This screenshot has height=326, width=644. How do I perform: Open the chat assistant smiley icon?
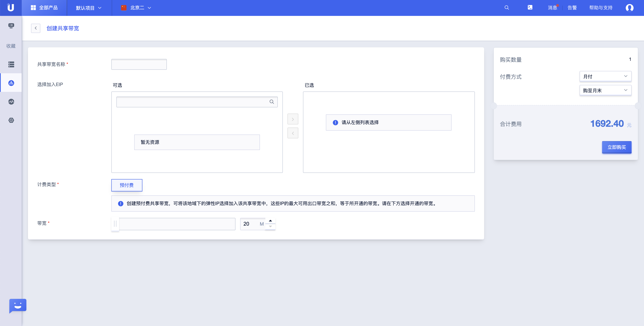coord(18,305)
